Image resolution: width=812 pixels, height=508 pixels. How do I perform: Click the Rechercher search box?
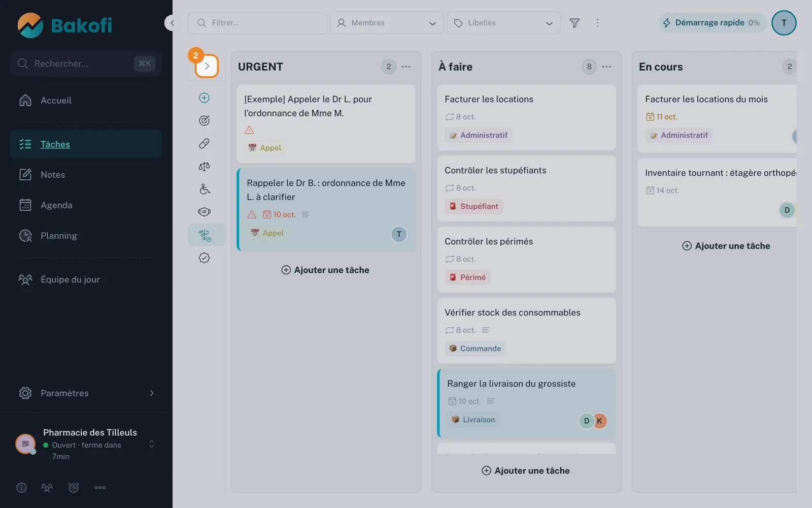click(x=86, y=63)
